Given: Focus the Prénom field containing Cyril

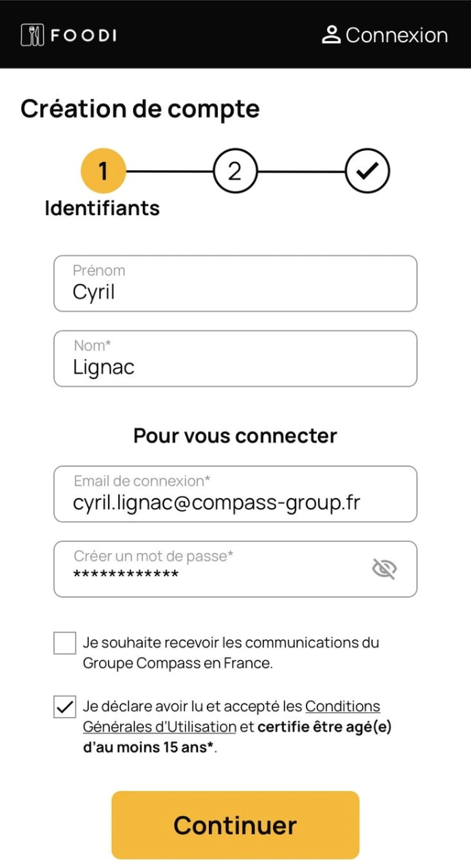Looking at the screenshot, I should tap(235, 284).
